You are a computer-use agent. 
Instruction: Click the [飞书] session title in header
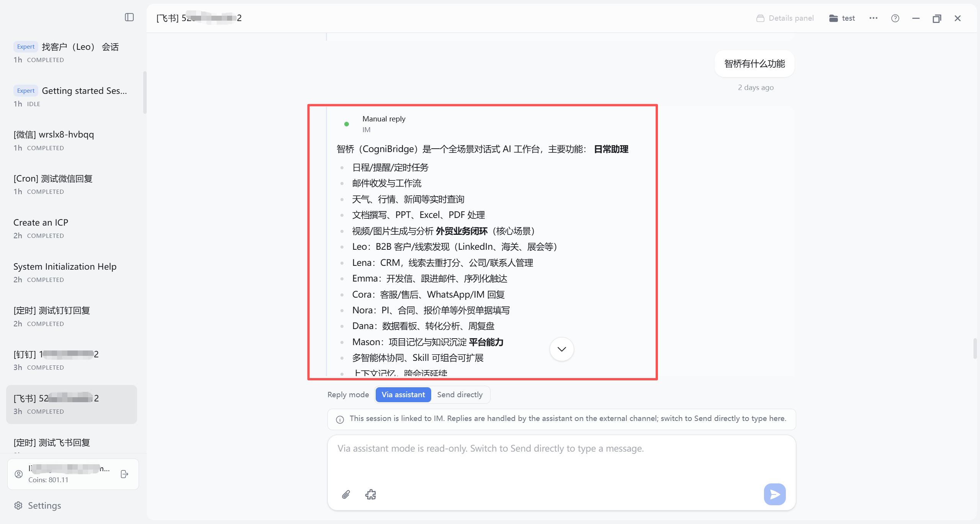click(x=199, y=18)
